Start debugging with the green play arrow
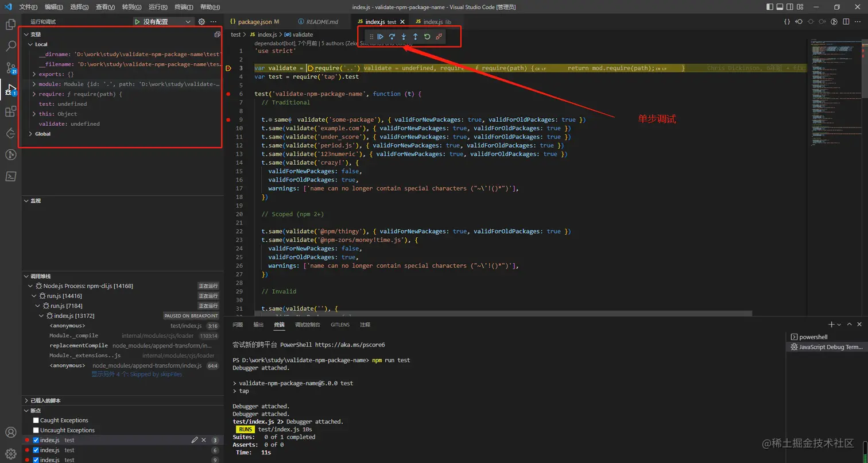 tap(137, 22)
